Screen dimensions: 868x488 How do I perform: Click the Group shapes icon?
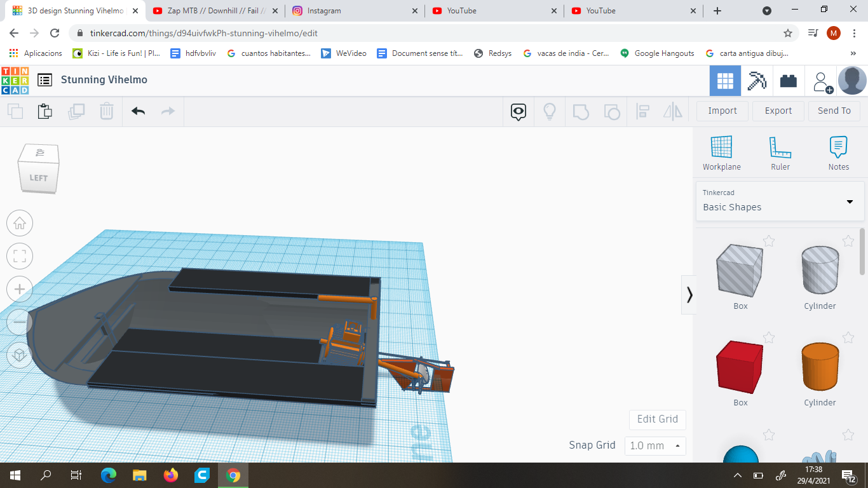coord(581,112)
